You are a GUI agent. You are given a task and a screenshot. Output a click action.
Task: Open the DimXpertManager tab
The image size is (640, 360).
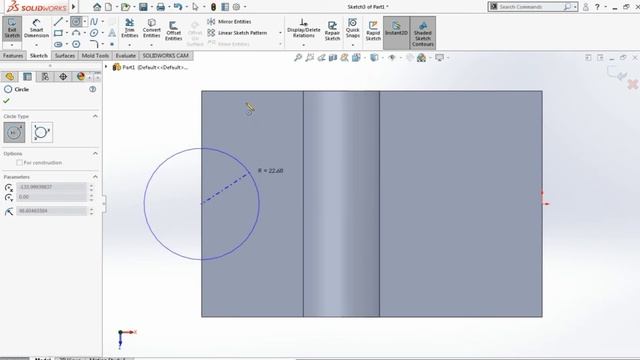point(63,77)
